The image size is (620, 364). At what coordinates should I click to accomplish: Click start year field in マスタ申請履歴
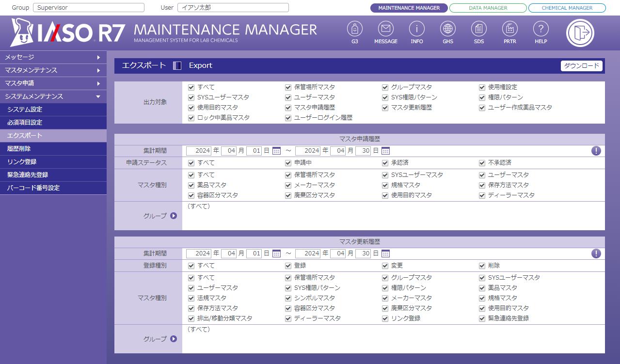pyautogui.click(x=199, y=151)
